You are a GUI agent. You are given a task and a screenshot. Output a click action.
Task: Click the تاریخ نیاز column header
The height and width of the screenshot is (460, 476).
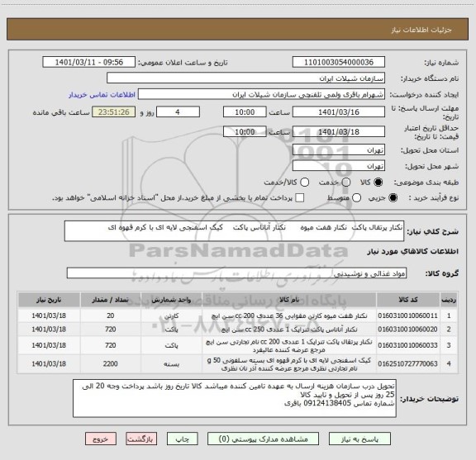point(49,300)
